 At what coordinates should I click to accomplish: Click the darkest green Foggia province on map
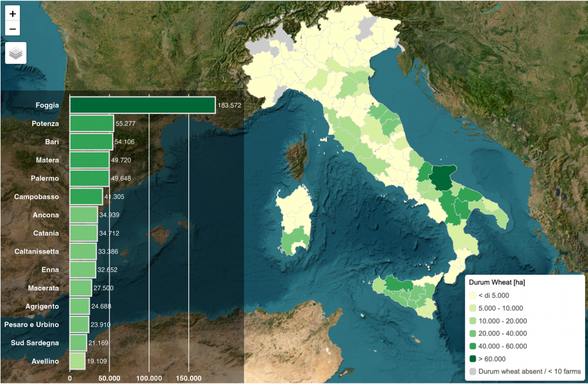(442, 178)
